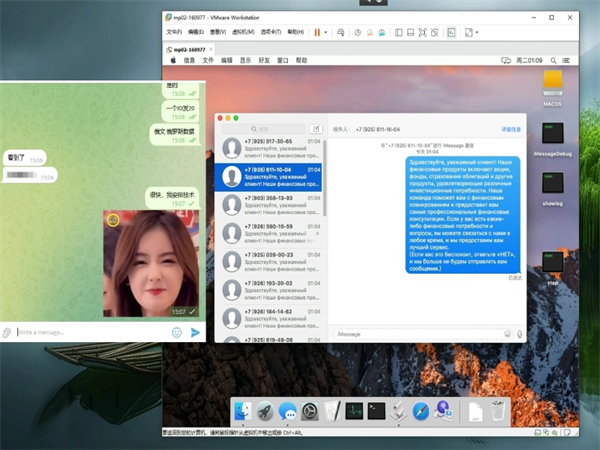Click the Telegram attach file paperclip

point(7,332)
